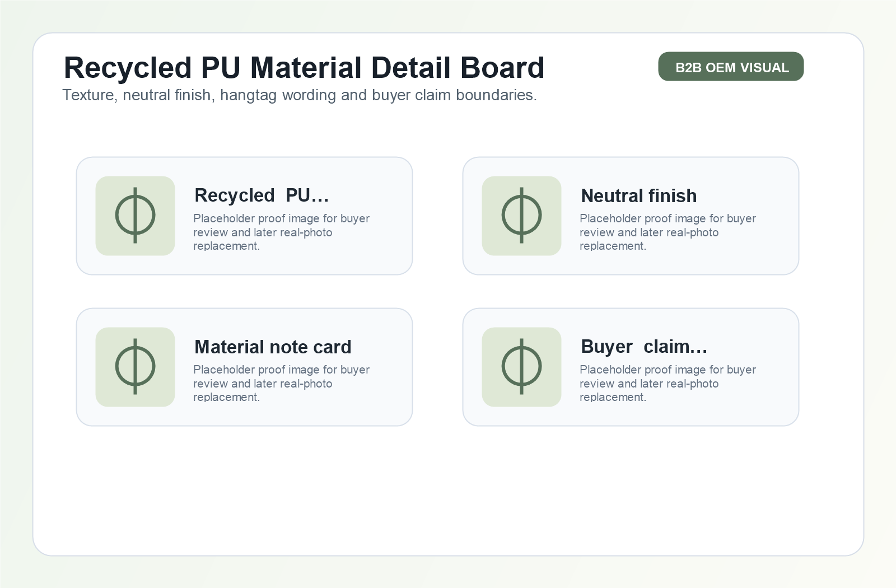Click the placeholder icon beside Recycled PU
This screenshot has height=588, width=896.
point(135,216)
